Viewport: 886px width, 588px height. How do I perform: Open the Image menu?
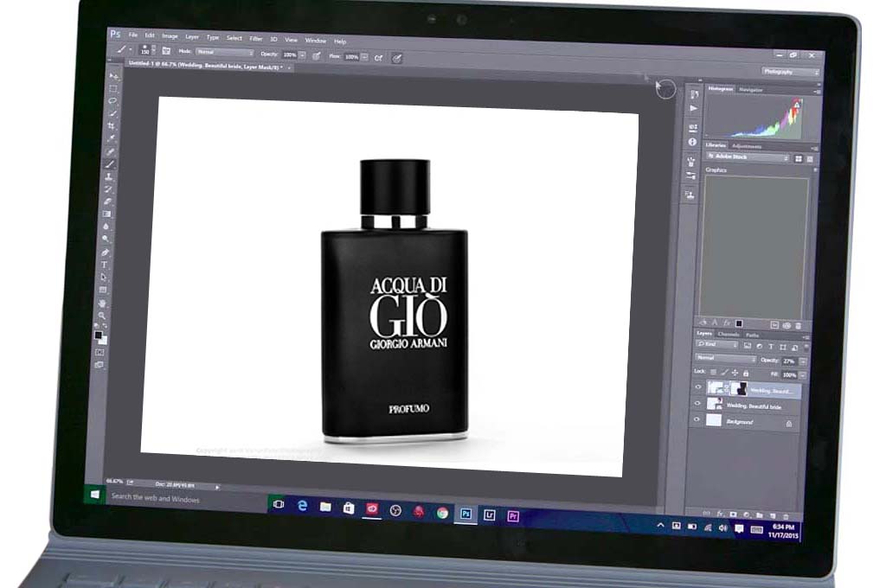click(x=170, y=36)
